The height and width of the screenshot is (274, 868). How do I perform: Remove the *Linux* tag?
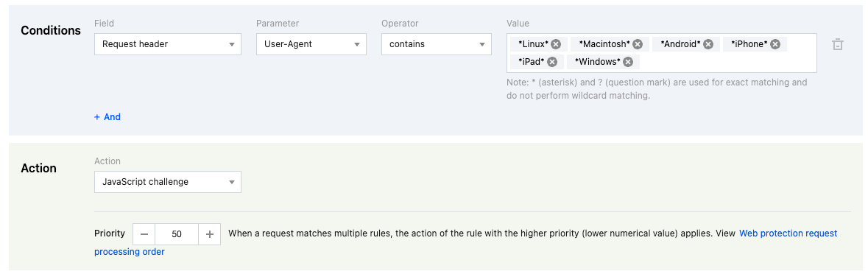[x=556, y=44]
